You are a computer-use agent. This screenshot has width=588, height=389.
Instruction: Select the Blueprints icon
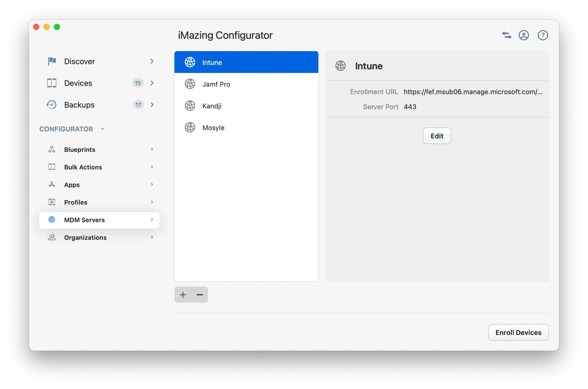pyautogui.click(x=52, y=149)
